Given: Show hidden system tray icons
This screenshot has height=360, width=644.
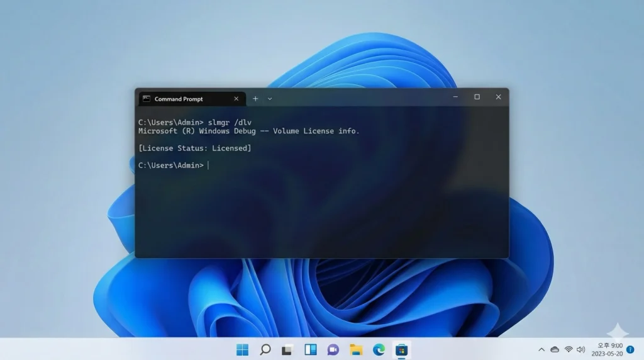Looking at the screenshot, I should (x=541, y=349).
